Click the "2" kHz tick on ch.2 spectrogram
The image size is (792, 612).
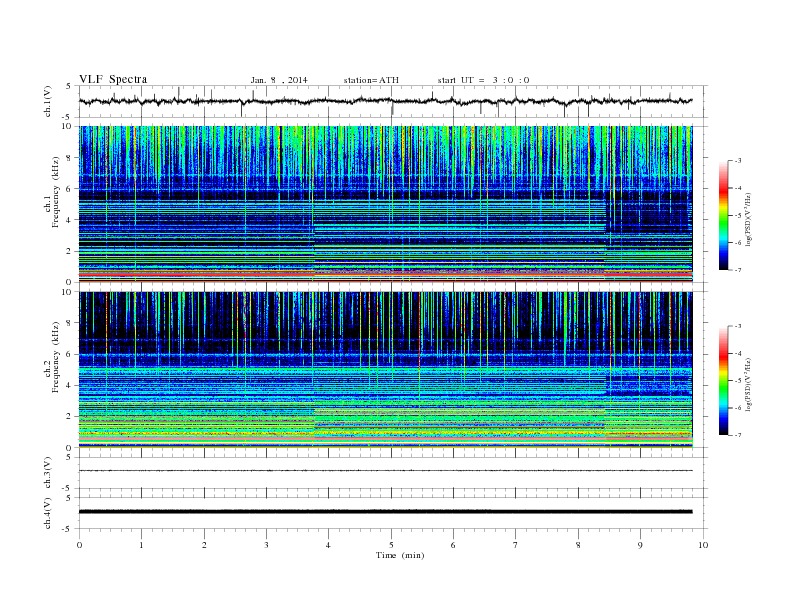(x=70, y=417)
